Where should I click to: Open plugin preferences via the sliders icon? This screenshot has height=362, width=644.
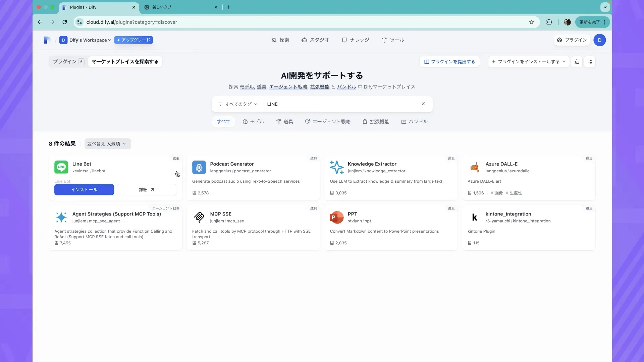point(590,62)
